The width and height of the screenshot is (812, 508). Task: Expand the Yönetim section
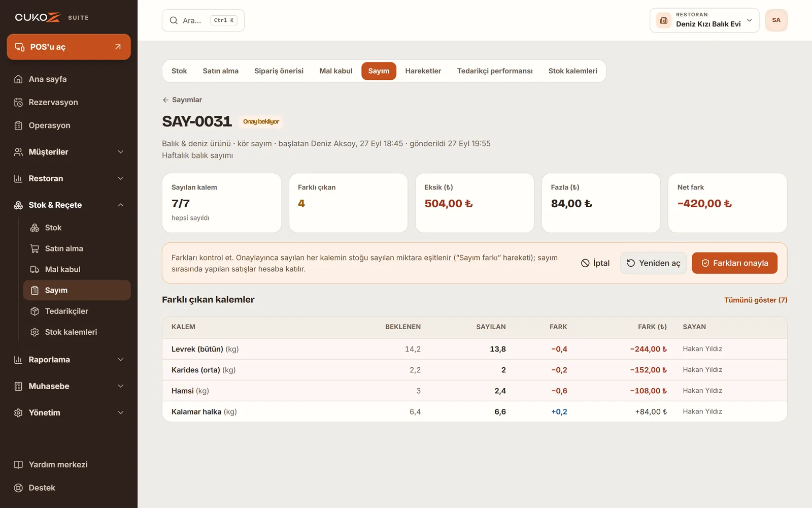pos(69,412)
